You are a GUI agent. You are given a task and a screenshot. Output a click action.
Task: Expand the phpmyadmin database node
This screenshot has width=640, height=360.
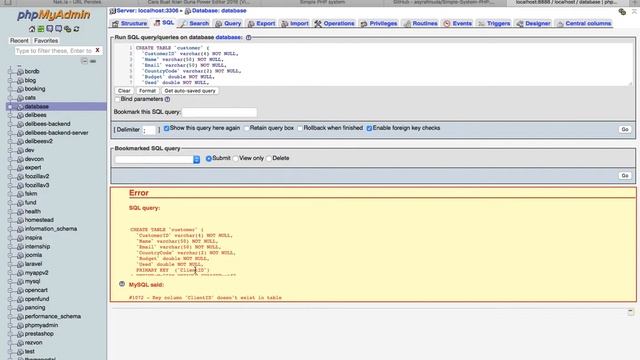pos(10,326)
